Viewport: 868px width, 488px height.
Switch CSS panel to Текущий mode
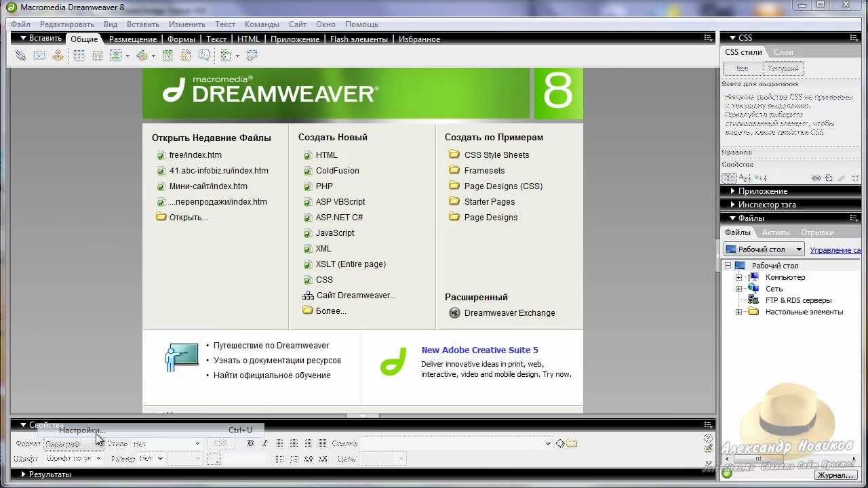[x=783, y=68]
